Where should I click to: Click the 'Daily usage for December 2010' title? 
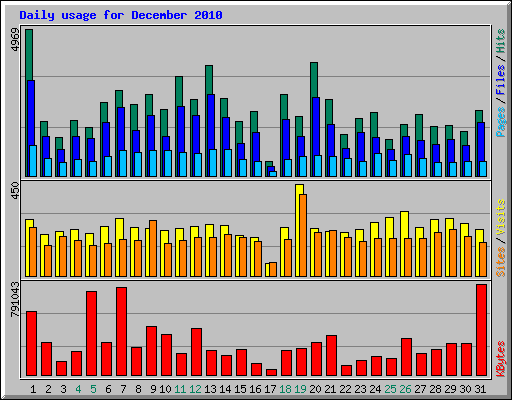pyautogui.click(x=121, y=15)
